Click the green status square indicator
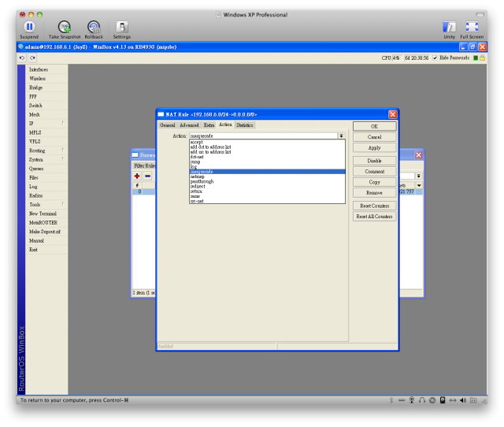Screen dimensions: 504x427 (476, 58)
